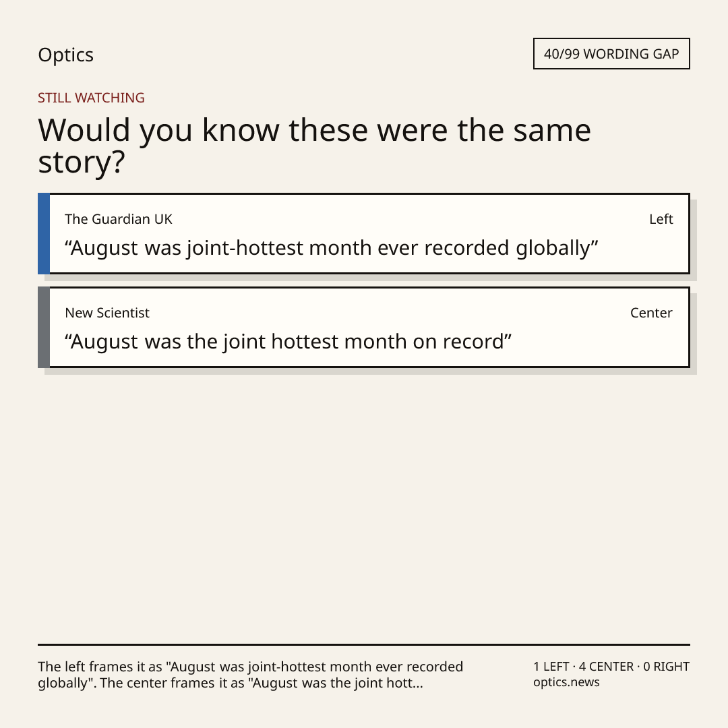Open the optics.news link
This screenshot has width=728, height=728.
[566, 682]
